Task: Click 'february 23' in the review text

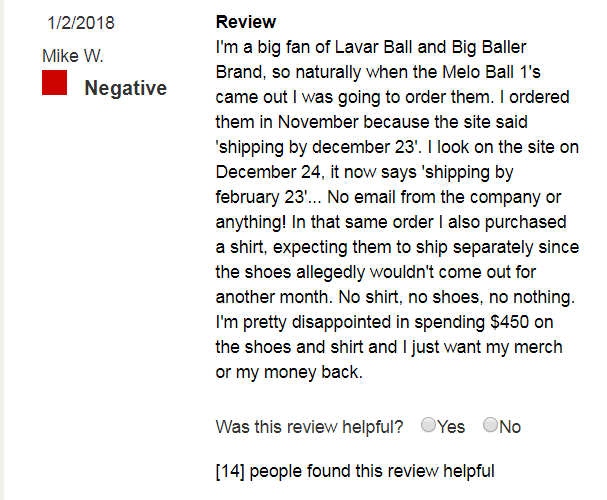Action: [260, 197]
